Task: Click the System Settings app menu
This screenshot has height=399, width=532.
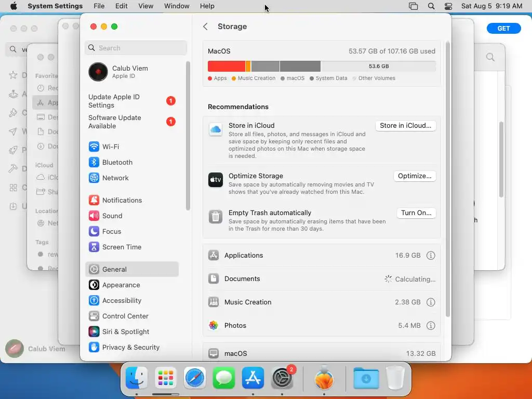Action: point(55,6)
